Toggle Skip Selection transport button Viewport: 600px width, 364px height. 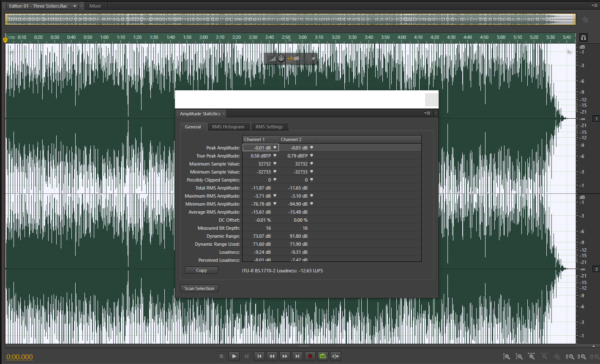pyautogui.click(x=335, y=356)
